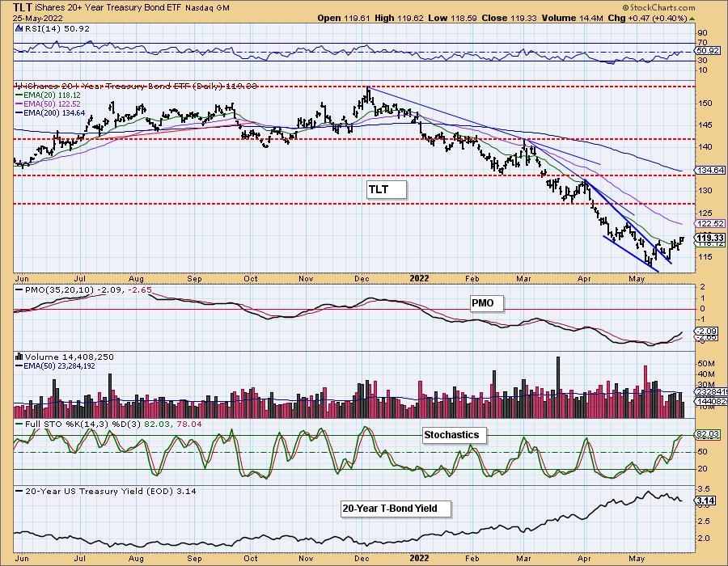Click the 3.14 yield value tag on right
728x566 pixels.
point(705,501)
